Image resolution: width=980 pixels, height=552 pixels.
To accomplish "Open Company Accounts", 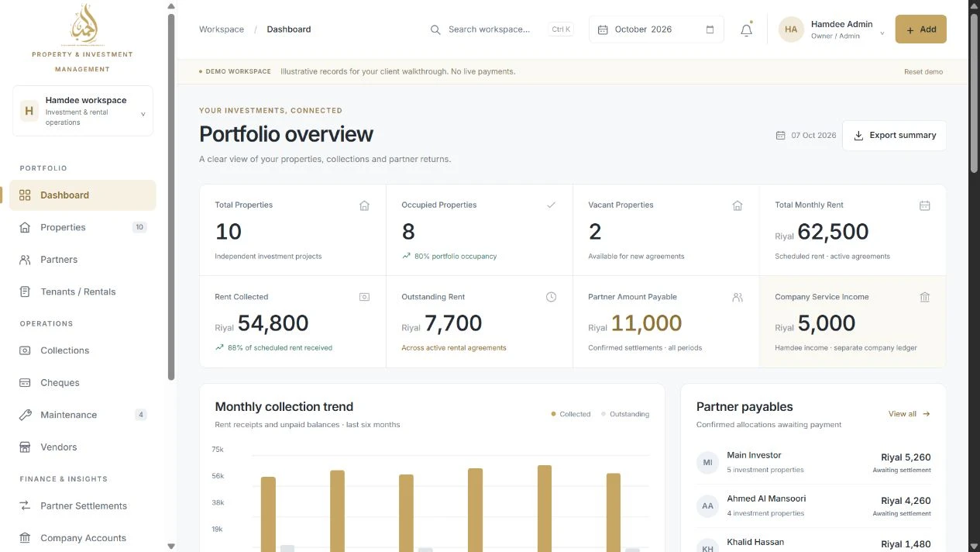I will coord(83,538).
